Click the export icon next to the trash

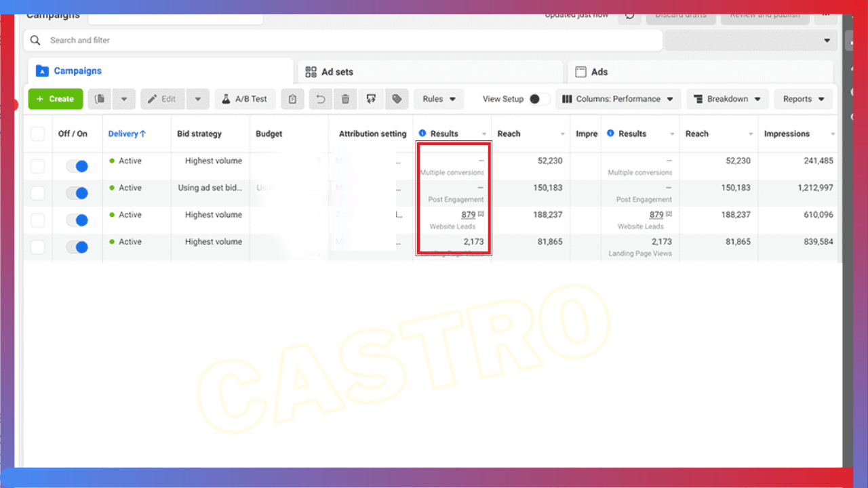tap(371, 99)
